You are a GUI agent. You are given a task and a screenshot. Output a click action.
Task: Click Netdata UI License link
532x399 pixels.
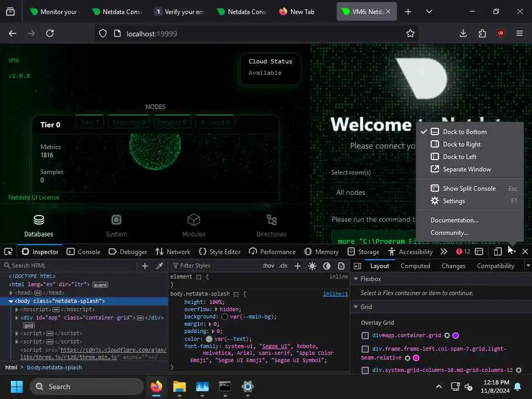34,197
